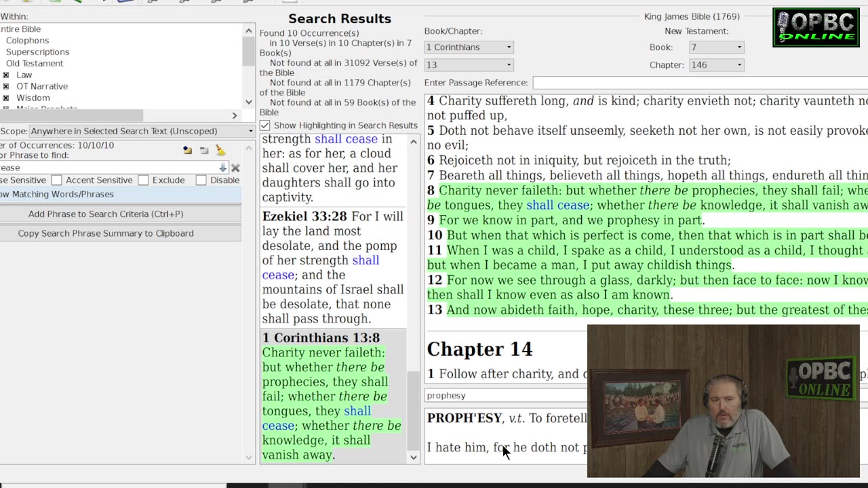The image size is (868, 488).
Task: Click the dictionary word field containing prophesy
Action: pos(506,395)
